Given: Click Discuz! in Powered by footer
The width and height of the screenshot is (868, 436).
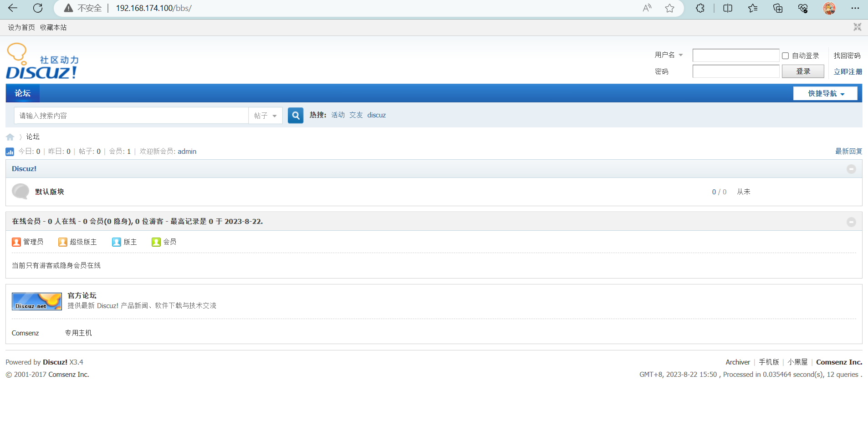Looking at the screenshot, I should [55, 362].
